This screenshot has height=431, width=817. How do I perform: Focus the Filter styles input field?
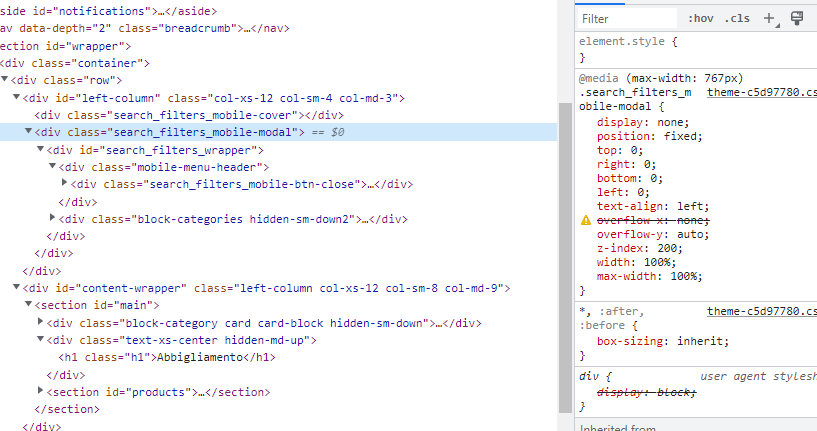(x=627, y=19)
